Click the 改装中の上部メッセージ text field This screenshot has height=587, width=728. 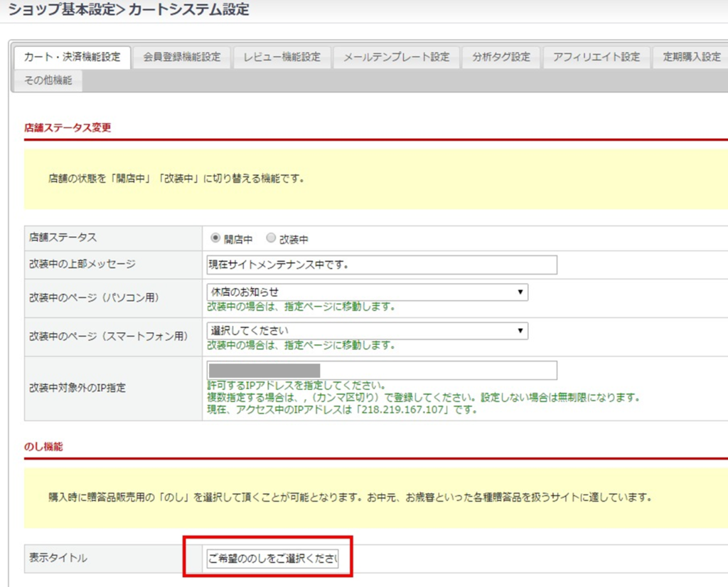(x=382, y=265)
